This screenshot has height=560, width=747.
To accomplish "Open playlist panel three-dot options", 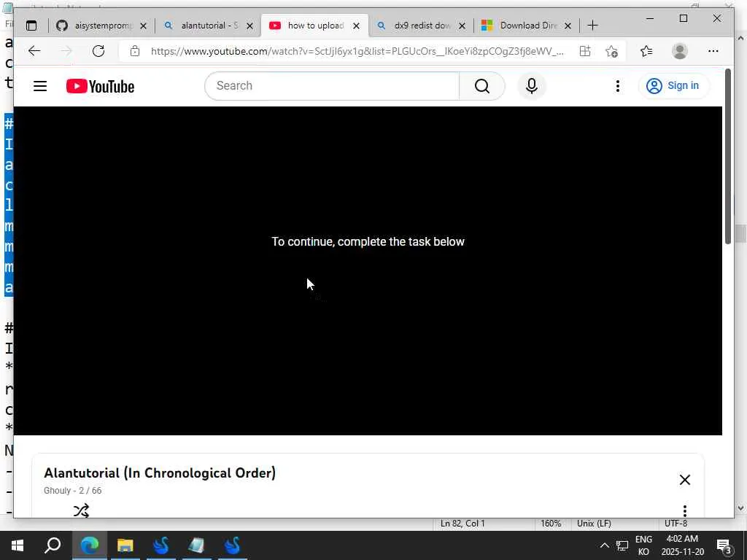I will coord(684,511).
